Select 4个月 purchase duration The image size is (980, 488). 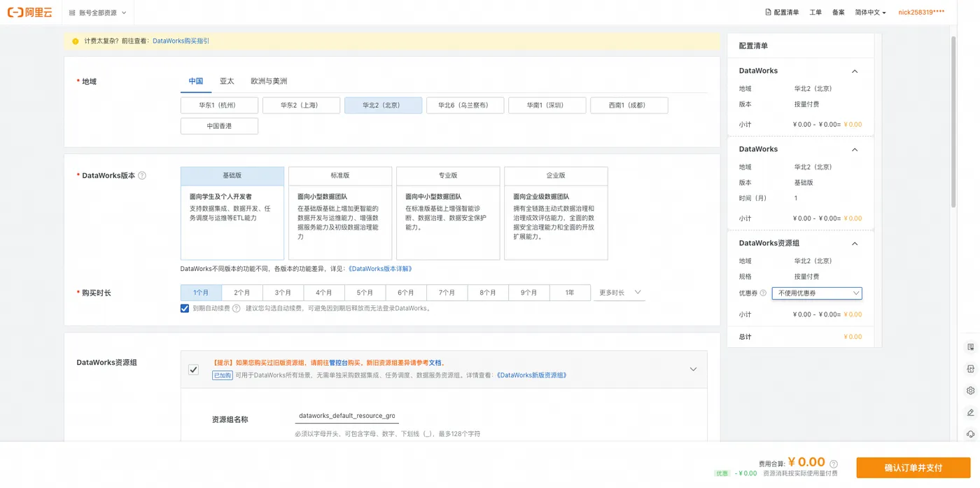coord(324,293)
